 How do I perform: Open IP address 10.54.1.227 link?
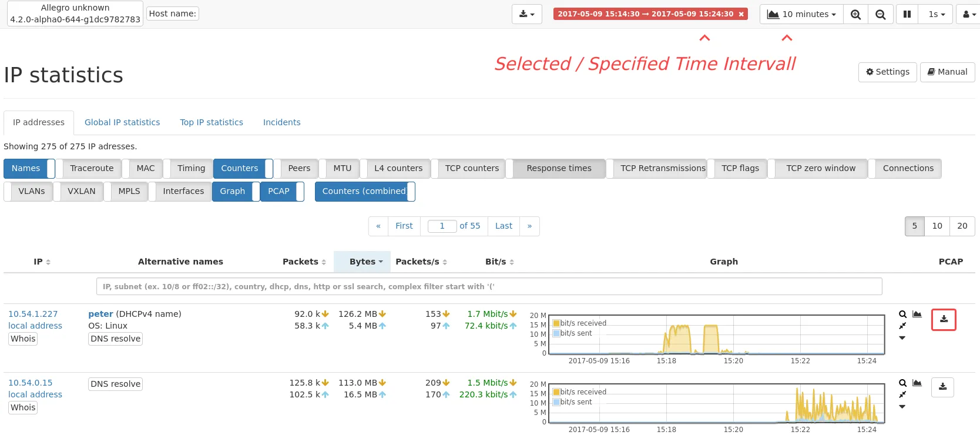pos(33,314)
